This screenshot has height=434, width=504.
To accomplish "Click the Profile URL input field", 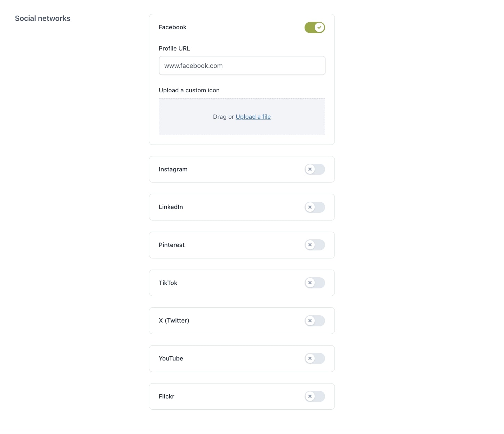I will [x=242, y=65].
